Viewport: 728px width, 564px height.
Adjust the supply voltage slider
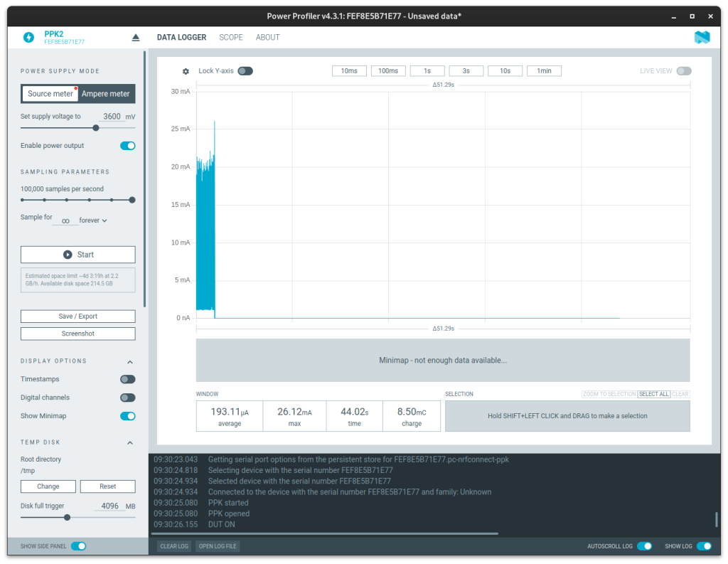[96, 128]
